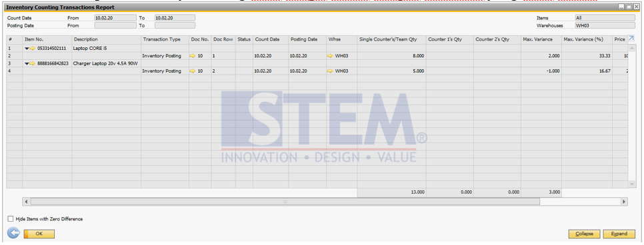Collapse the Laptop CORE i5 item row
The width and height of the screenshot is (644, 245).
coord(27,49)
